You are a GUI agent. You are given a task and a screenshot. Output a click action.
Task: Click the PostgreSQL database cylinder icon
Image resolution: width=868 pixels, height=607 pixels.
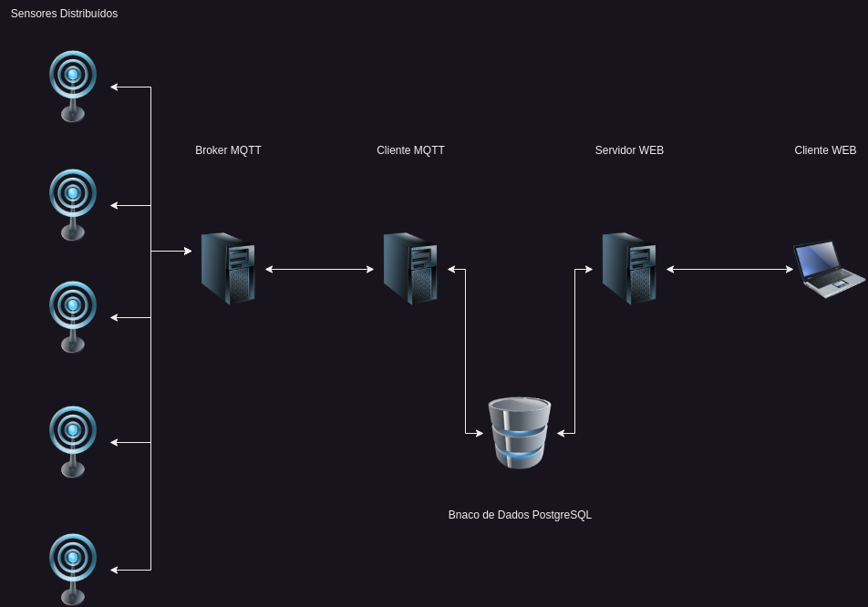pyautogui.click(x=520, y=433)
